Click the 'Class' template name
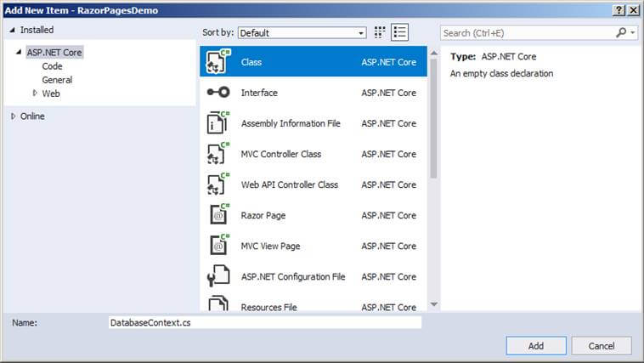The image size is (644, 363). [x=251, y=62]
